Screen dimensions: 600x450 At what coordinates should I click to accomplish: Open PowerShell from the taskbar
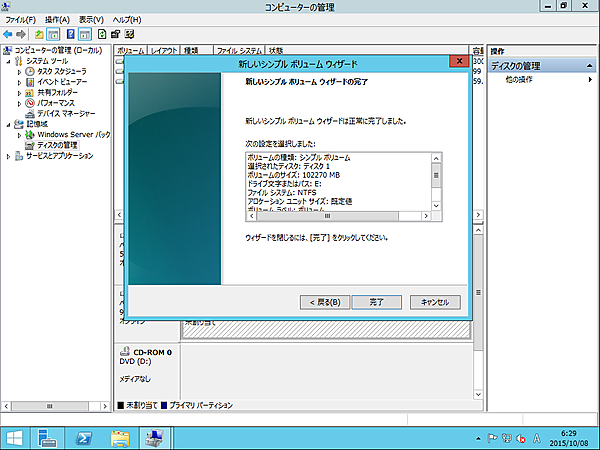point(87,437)
